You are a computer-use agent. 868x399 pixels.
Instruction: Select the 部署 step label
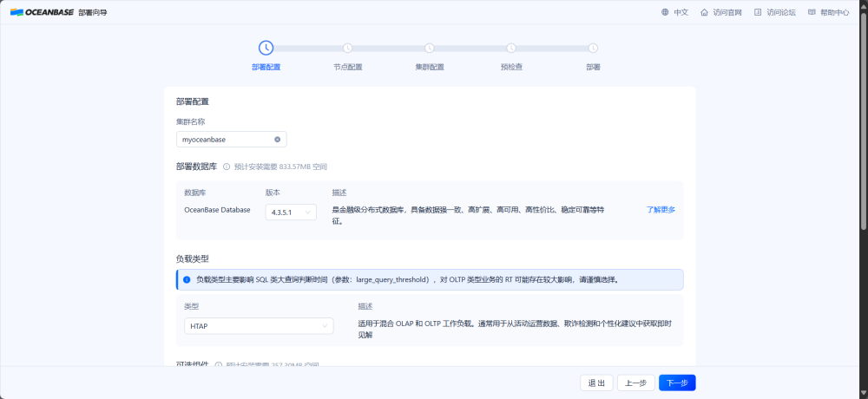tap(594, 68)
